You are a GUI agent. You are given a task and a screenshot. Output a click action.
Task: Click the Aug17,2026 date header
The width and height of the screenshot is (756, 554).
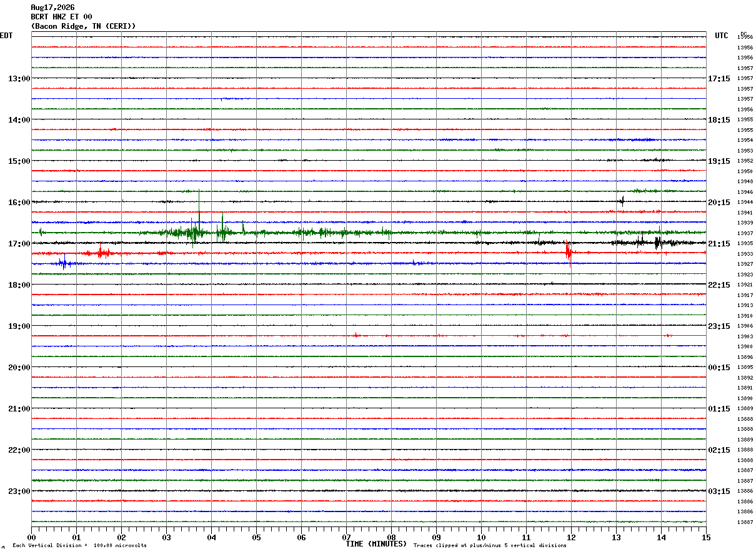[52, 8]
